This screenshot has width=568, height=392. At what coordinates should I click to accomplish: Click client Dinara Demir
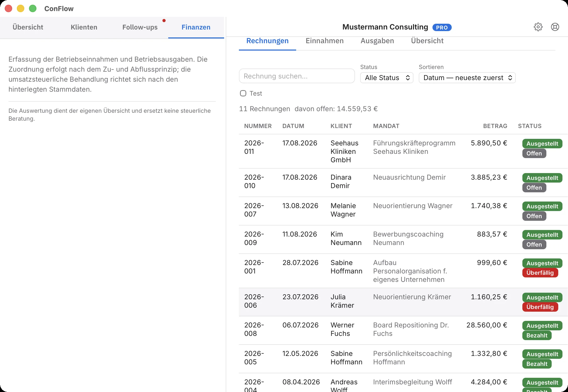click(x=341, y=182)
